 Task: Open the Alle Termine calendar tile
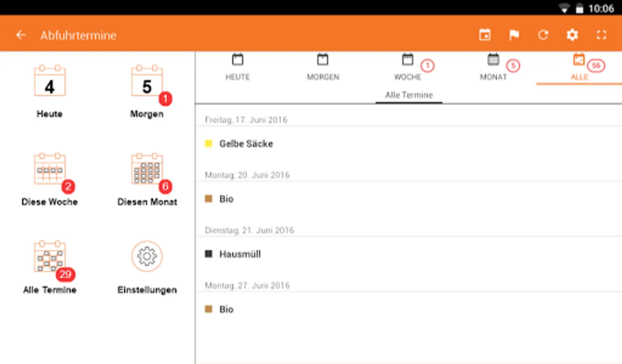[49, 256]
